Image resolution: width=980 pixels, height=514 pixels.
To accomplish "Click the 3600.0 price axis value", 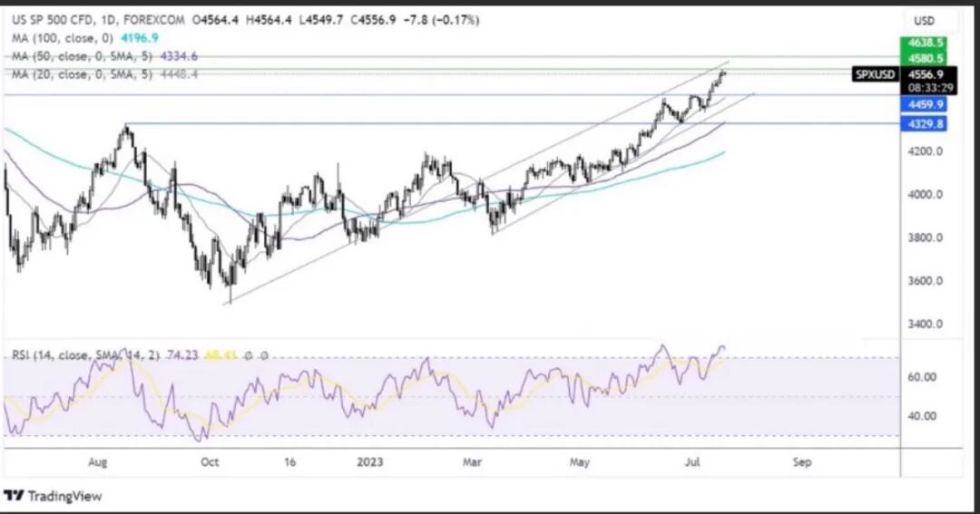I will pos(925,281).
